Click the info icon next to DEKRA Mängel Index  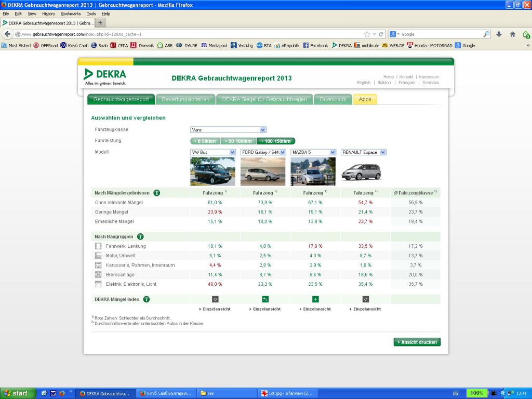coord(147,299)
